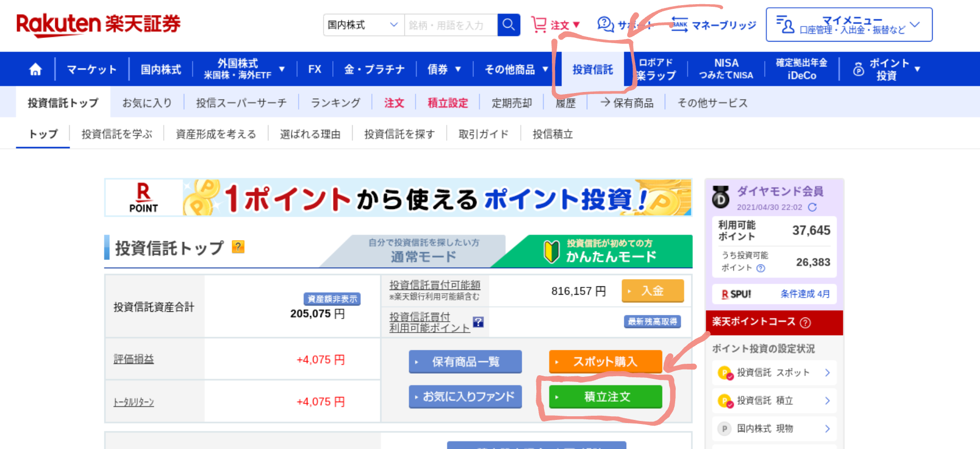Click the ダイヤモンド会員 medal icon
This screenshot has width=980, height=449.
click(x=720, y=197)
